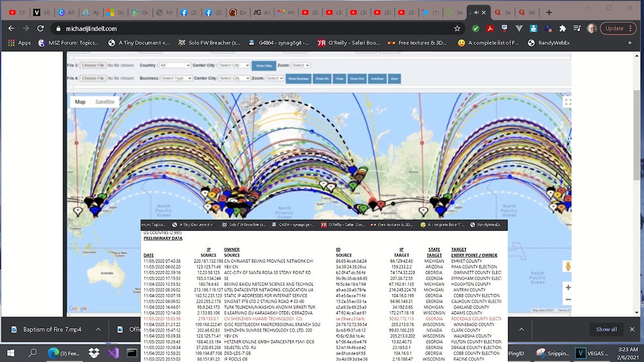Close the active tab with its X

[484, 13]
